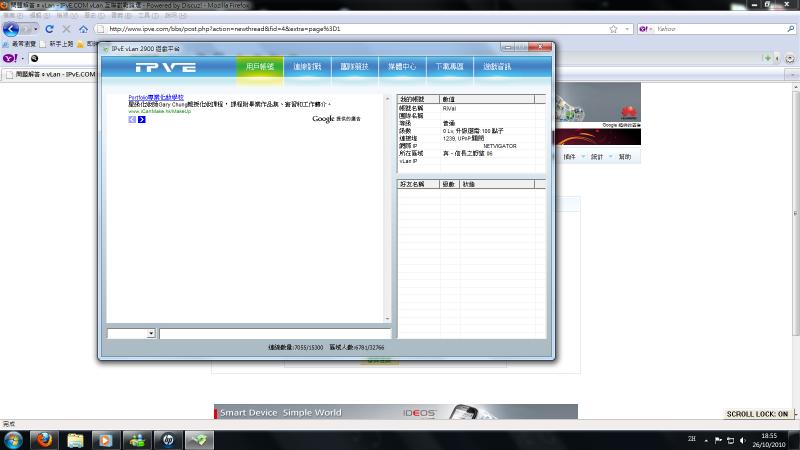This screenshot has width=800, height=450.
Task: Go to the 媒體中心 tab
Action: pyautogui.click(x=402, y=67)
